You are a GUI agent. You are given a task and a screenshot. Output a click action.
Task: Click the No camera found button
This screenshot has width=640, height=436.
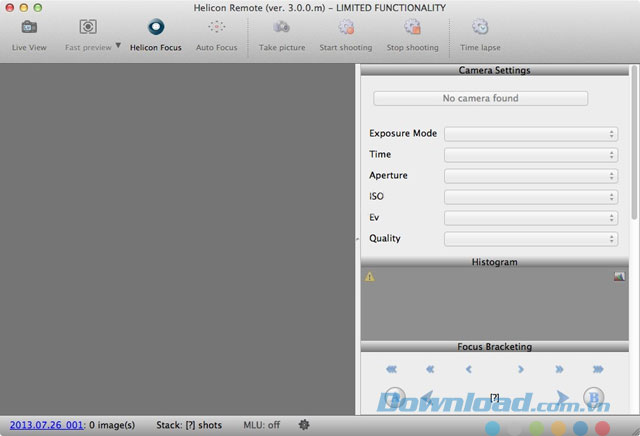point(480,99)
